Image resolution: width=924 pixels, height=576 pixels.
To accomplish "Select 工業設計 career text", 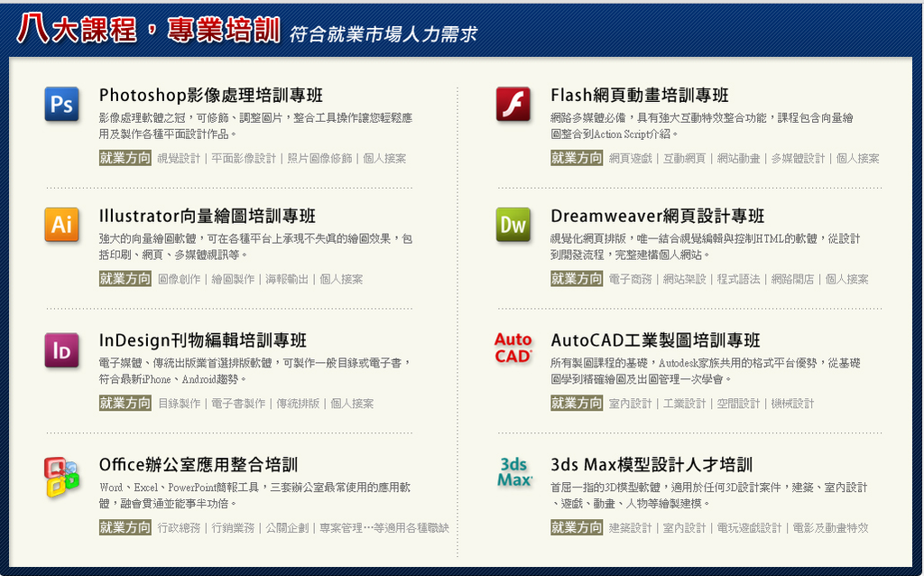I will coord(685,404).
